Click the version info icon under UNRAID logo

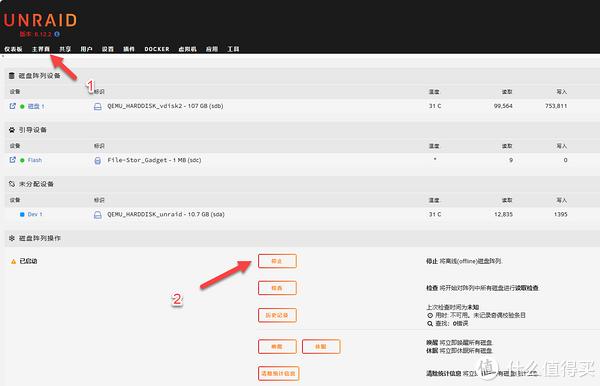57,34
